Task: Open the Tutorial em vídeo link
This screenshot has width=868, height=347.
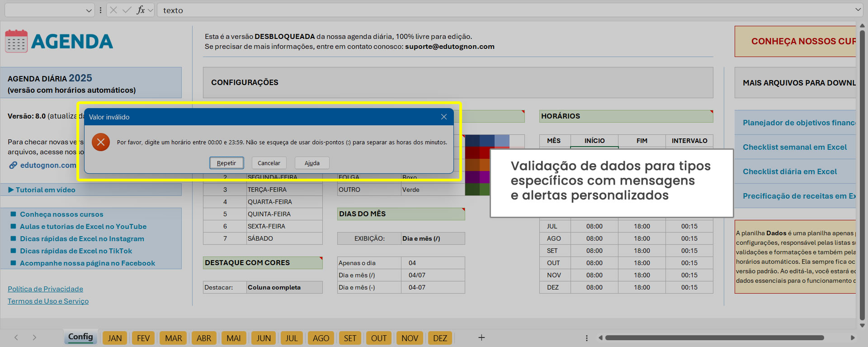Action: [x=45, y=190]
